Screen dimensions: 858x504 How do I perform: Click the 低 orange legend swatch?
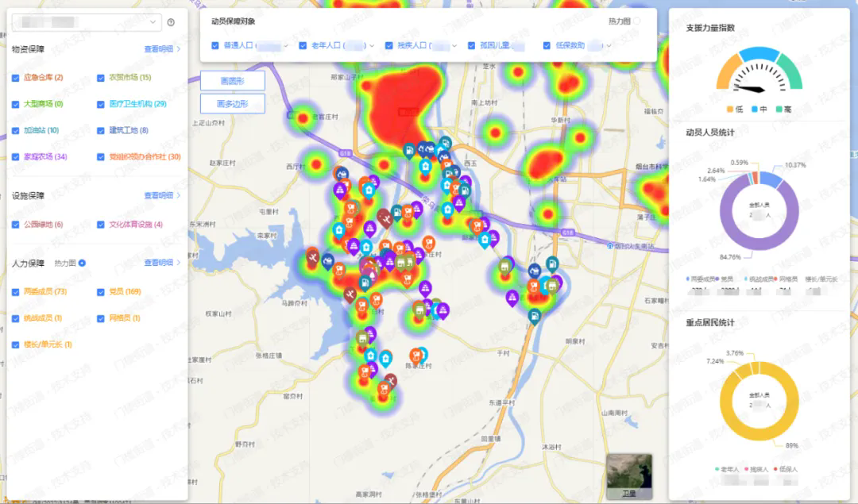[730, 109]
